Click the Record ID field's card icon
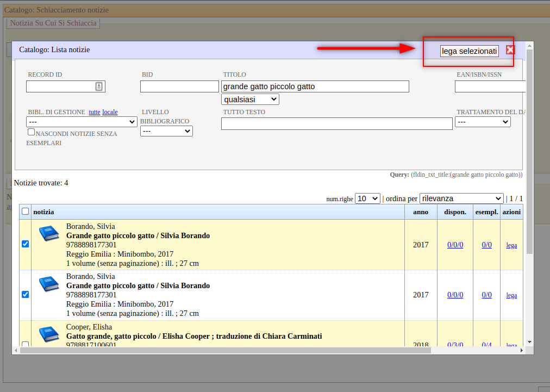Image resolution: width=550 pixels, height=392 pixels. click(x=99, y=86)
